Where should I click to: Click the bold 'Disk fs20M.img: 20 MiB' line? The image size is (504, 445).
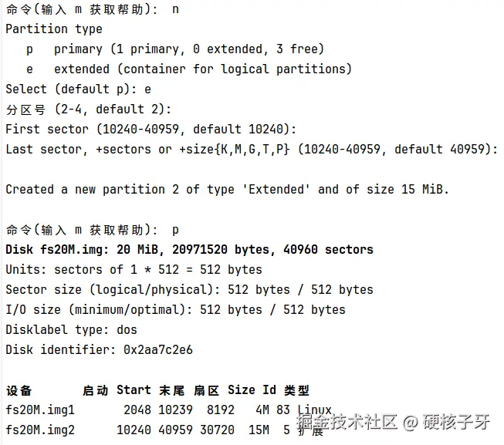coord(189,249)
